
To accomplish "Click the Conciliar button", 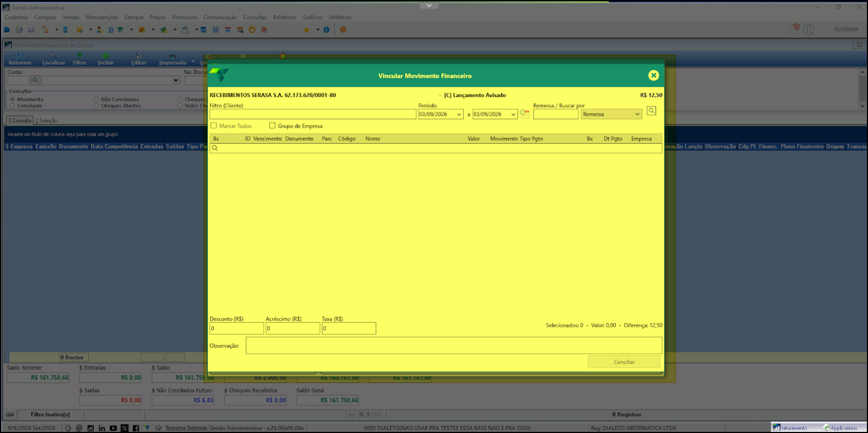I will coord(624,362).
